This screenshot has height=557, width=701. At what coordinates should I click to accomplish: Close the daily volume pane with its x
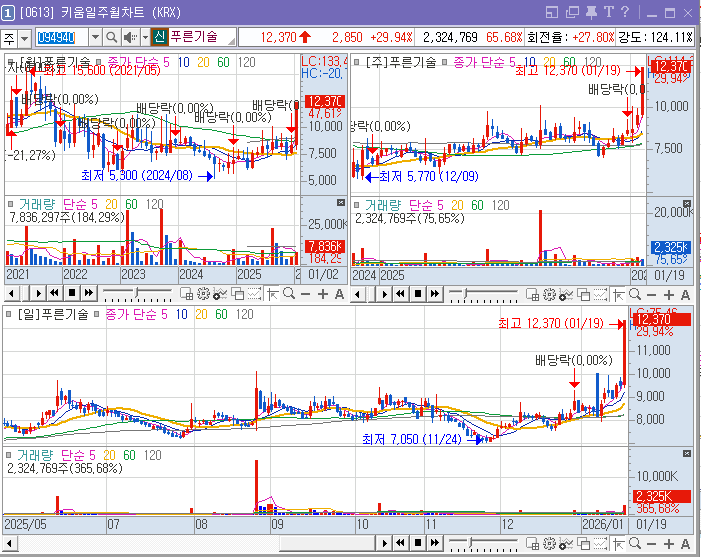[687, 454]
